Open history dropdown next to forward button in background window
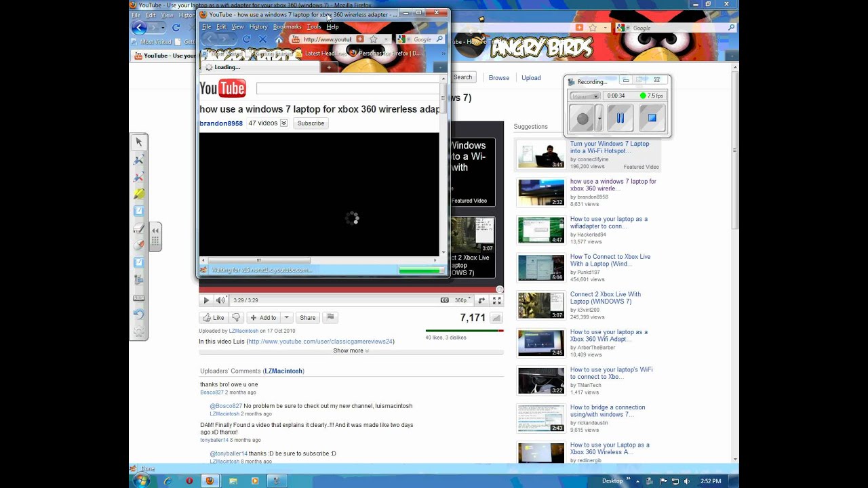 point(164,28)
